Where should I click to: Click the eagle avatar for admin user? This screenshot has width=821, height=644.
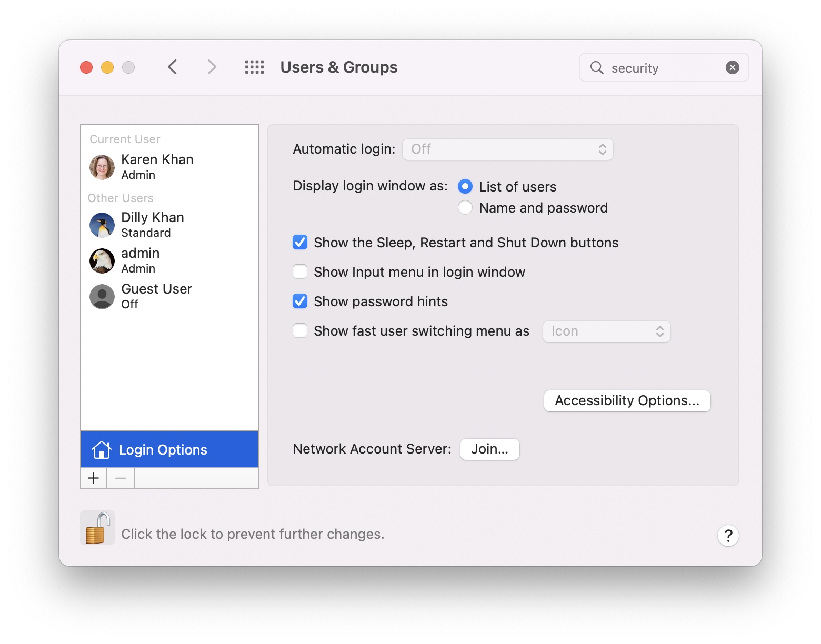tap(102, 261)
